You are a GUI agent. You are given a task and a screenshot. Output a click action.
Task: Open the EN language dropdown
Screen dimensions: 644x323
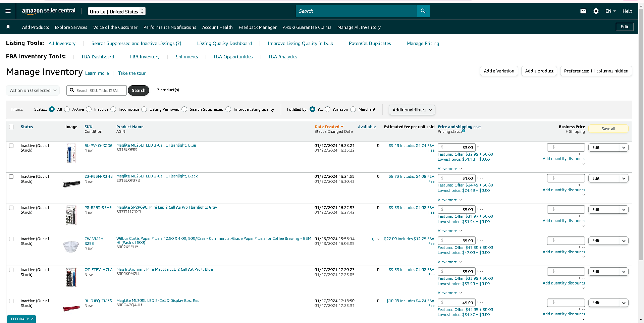point(610,11)
